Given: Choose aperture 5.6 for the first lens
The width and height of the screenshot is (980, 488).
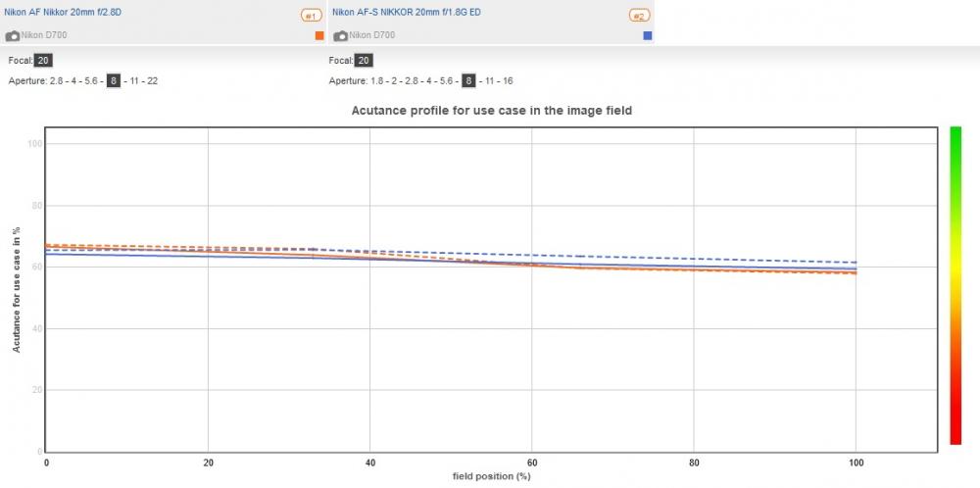Looking at the screenshot, I should click(91, 80).
